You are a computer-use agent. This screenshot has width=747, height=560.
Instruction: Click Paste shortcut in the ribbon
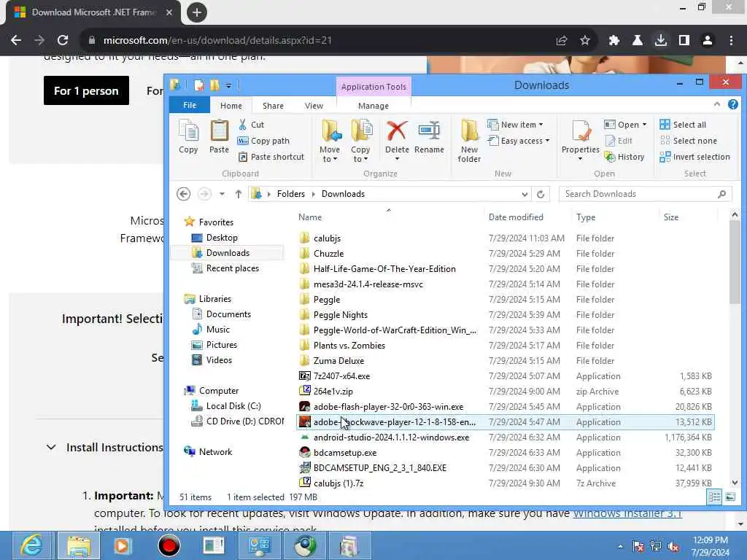(271, 157)
